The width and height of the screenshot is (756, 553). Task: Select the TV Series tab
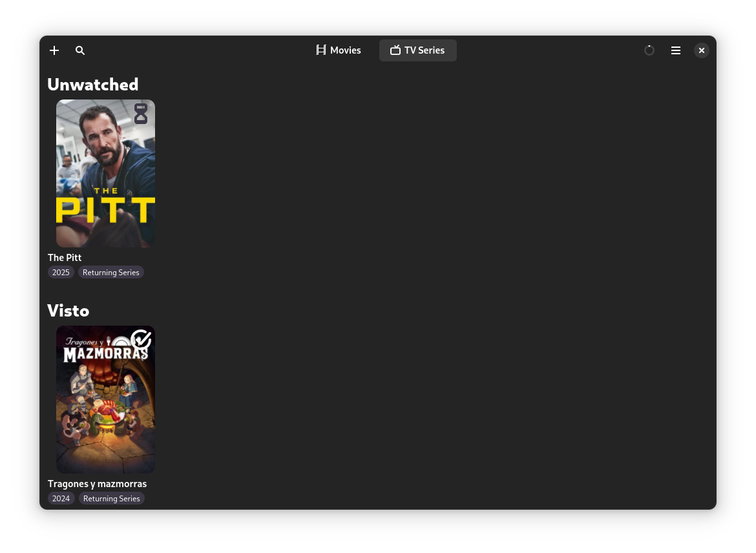tap(417, 50)
